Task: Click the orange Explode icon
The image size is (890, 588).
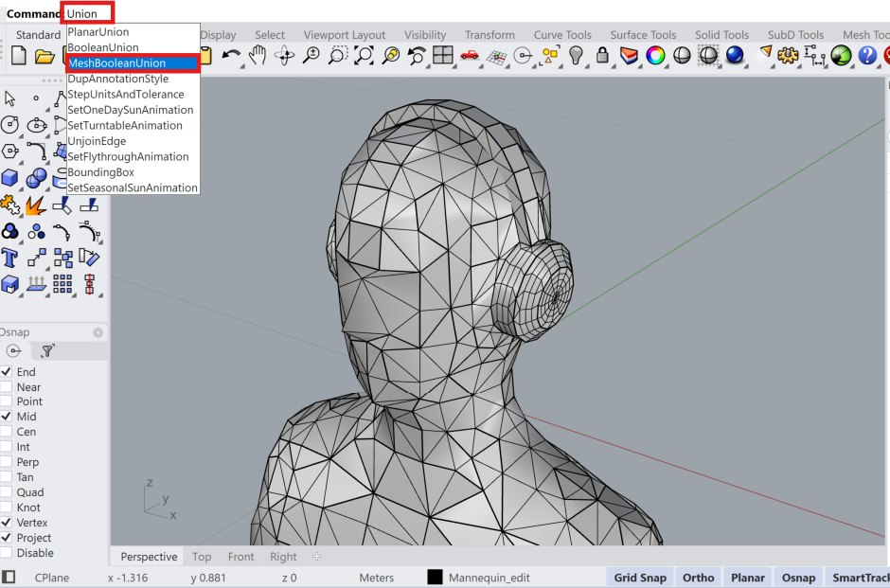Action: [36, 205]
